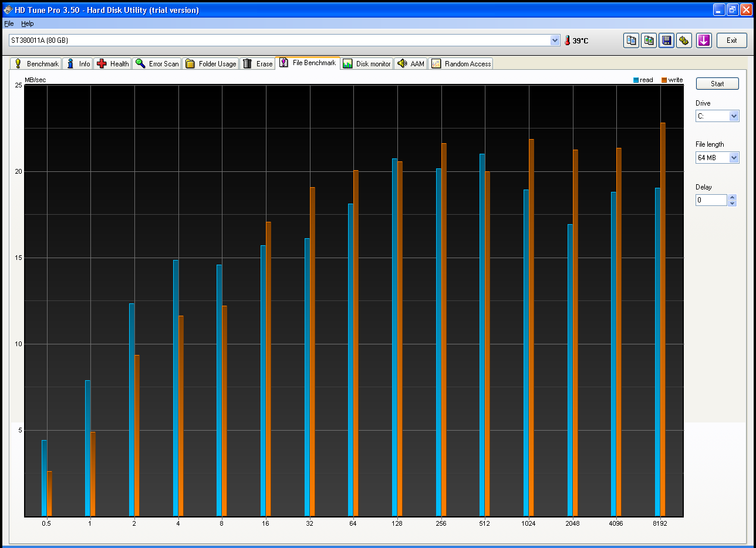Image resolution: width=756 pixels, height=548 pixels.
Task: Click the 128 x-axis label
Action: click(x=397, y=523)
